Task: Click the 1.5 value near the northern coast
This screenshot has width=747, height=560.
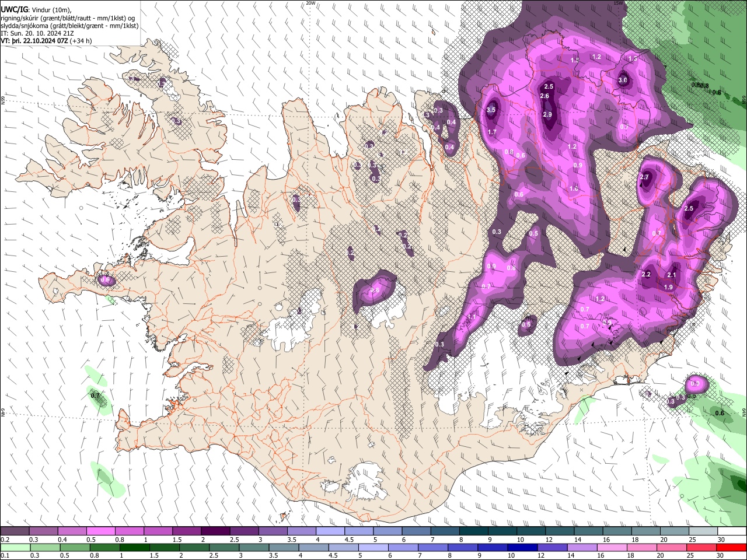Action: pyautogui.click(x=575, y=60)
